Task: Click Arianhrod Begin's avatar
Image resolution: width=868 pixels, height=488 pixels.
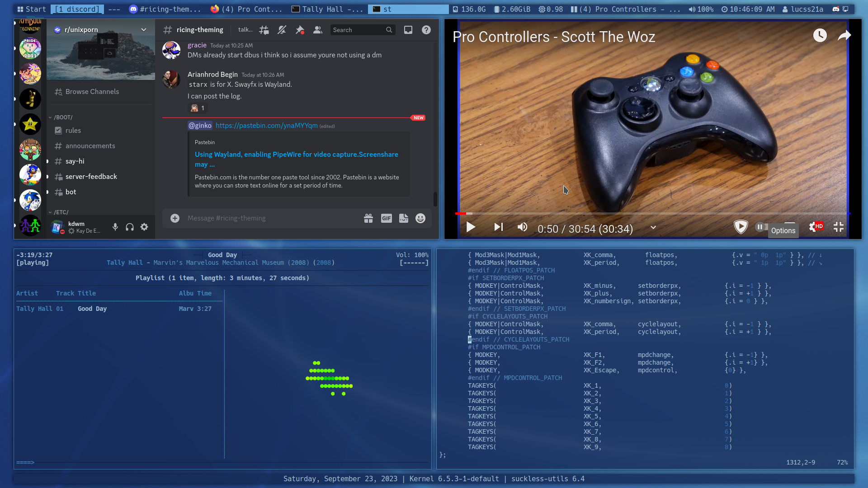Action: 171,79
